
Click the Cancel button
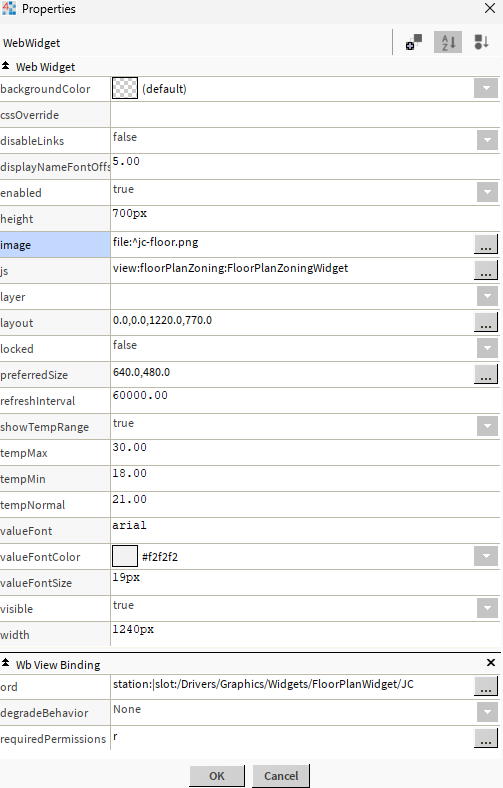281,776
